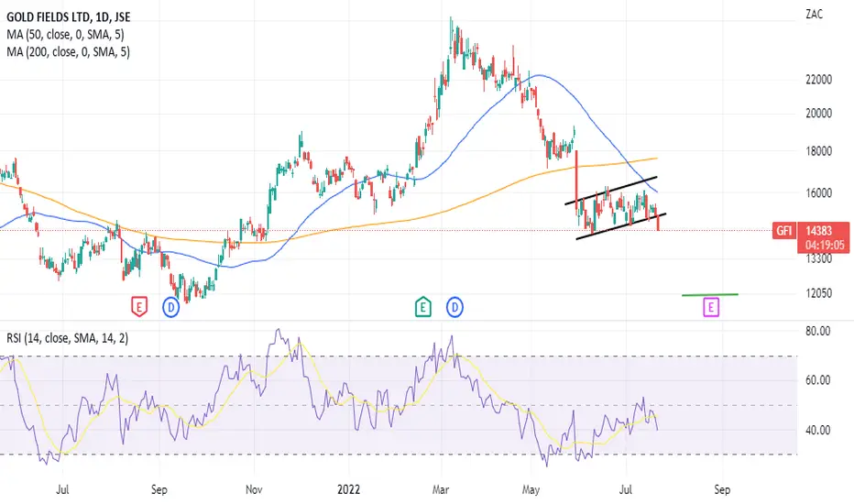
Task: Click the Sep label at left of time axis
Action: (159, 489)
